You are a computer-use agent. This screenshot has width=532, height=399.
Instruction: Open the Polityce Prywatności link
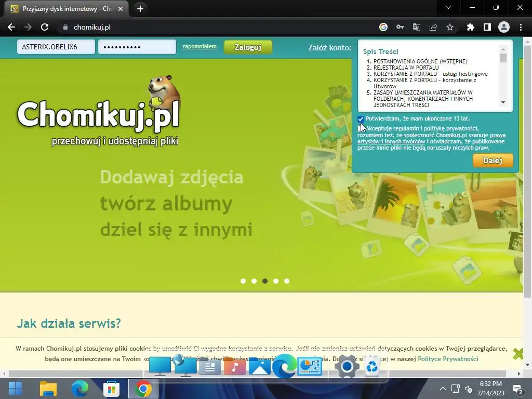[448, 358]
